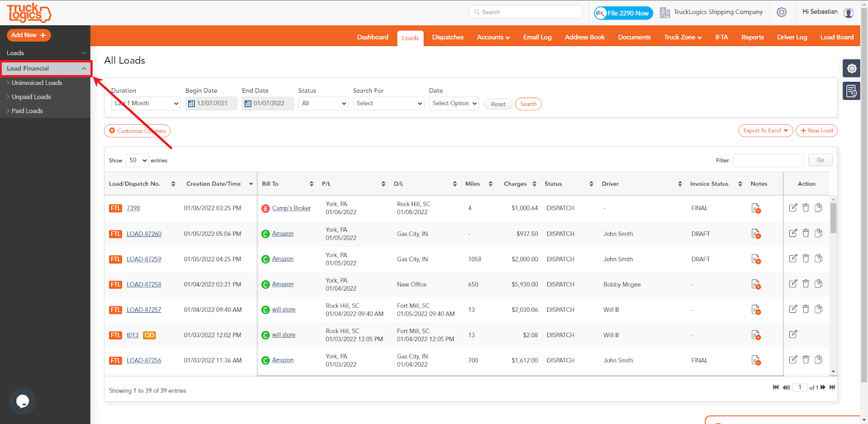
Task: Delete LOAD-87259 using the trash icon
Action: point(806,259)
